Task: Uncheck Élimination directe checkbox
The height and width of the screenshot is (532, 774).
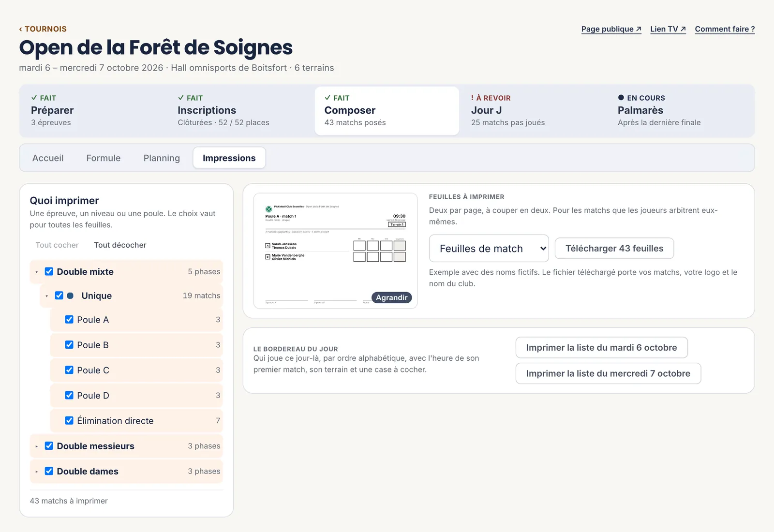Action: point(69,421)
